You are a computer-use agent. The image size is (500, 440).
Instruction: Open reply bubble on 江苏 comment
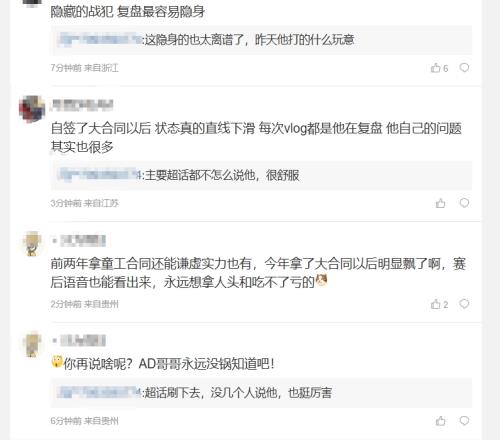pyautogui.click(x=464, y=203)
